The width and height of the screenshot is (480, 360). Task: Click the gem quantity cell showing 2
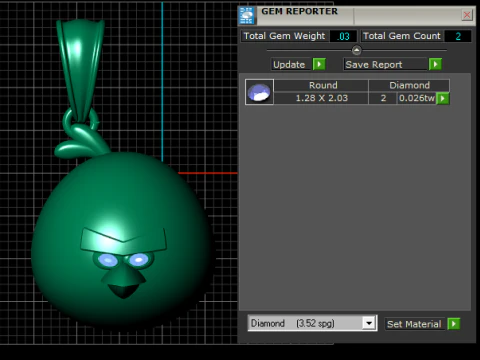coord(383,98)
